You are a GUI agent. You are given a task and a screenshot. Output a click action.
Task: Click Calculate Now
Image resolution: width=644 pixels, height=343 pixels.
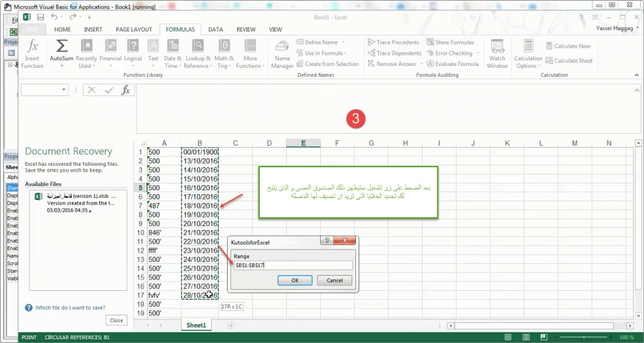pyautogui.click(x=569, y=46)
